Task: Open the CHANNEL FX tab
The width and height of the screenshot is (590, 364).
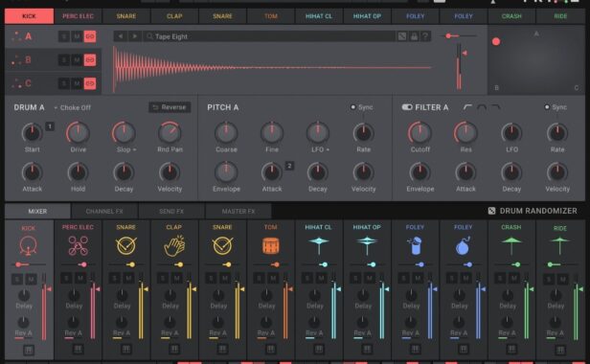Action: tap(104, 211)
